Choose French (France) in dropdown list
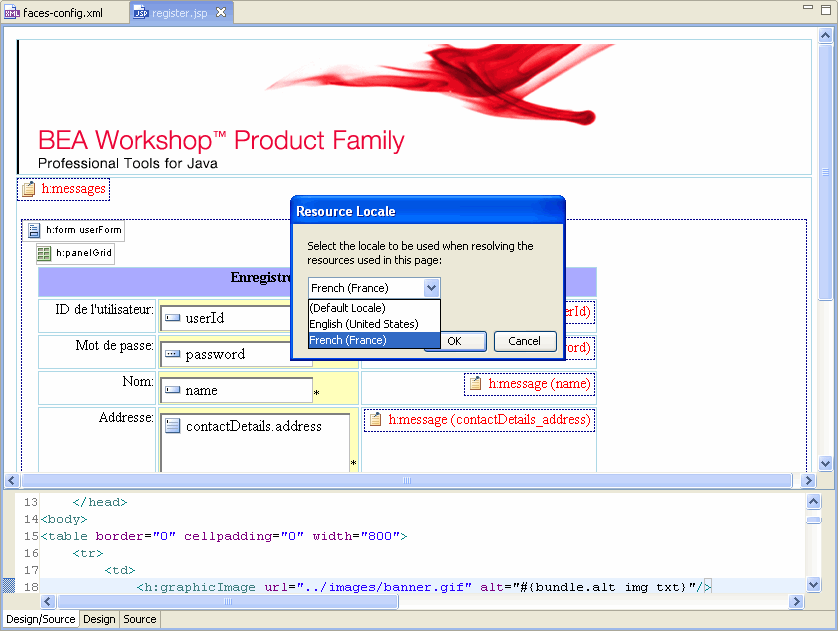 pos(374,340)
